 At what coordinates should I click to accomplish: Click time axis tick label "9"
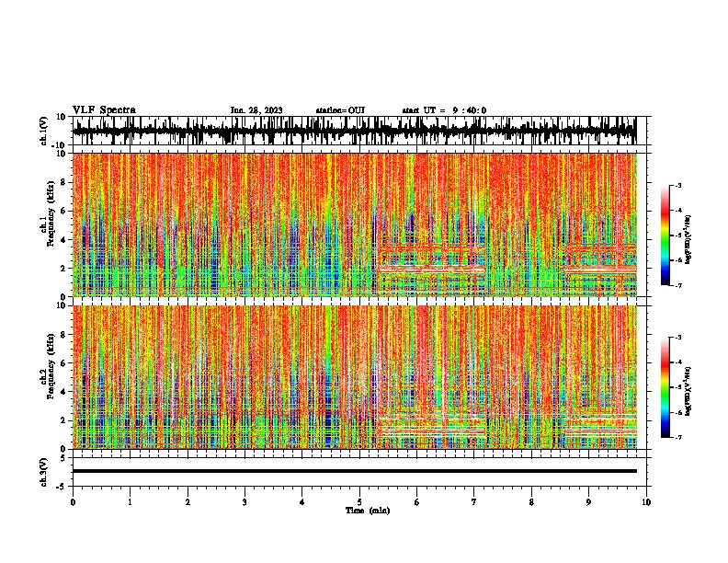tap(588, 502)
